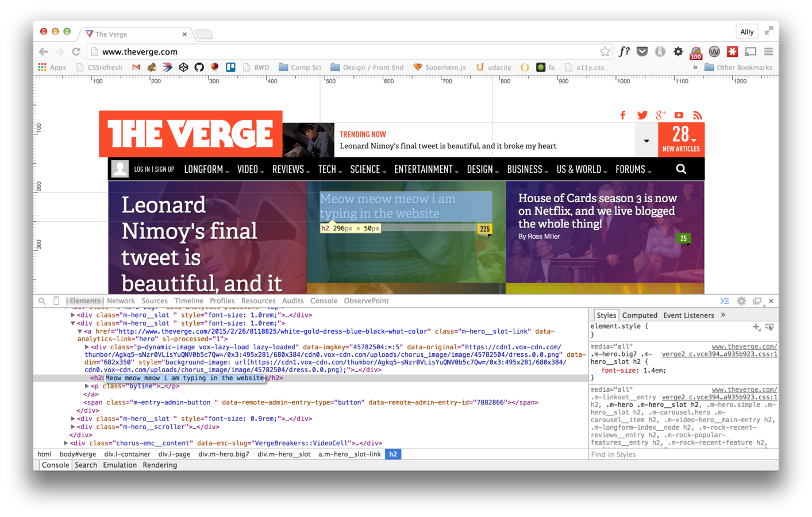Open the Apps bookmark shortcut
The image size is (812, 517).
pos(52,67)
